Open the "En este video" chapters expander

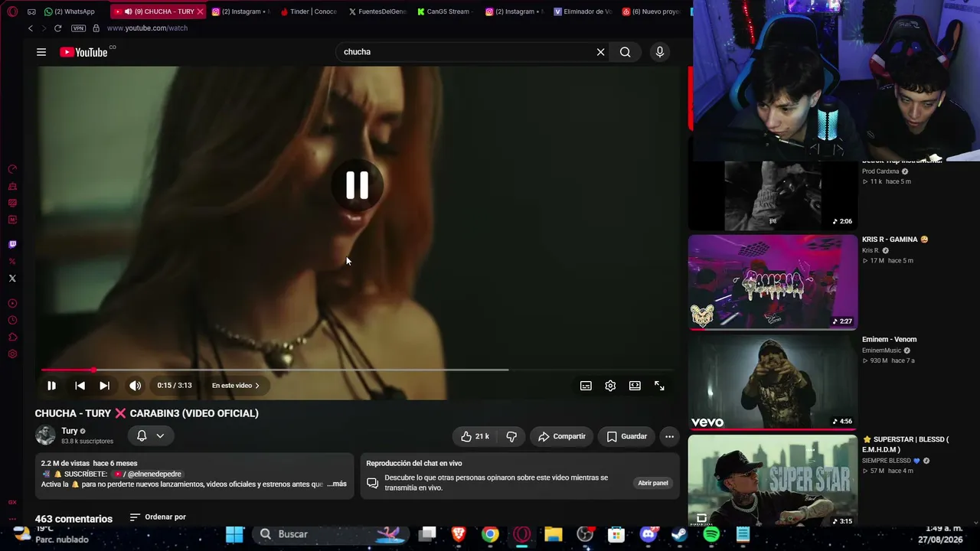[236, 386]
